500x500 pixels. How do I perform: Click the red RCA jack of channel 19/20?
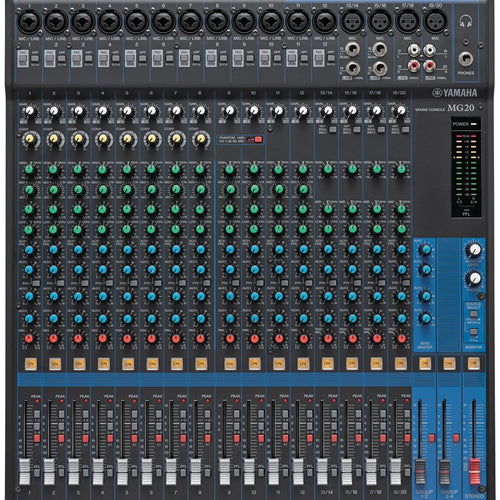coord(429,66)
